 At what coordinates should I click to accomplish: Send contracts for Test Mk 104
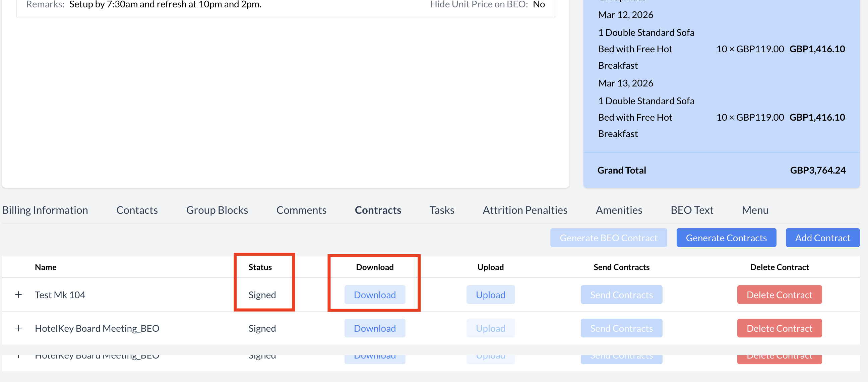(x=621, y=295)
